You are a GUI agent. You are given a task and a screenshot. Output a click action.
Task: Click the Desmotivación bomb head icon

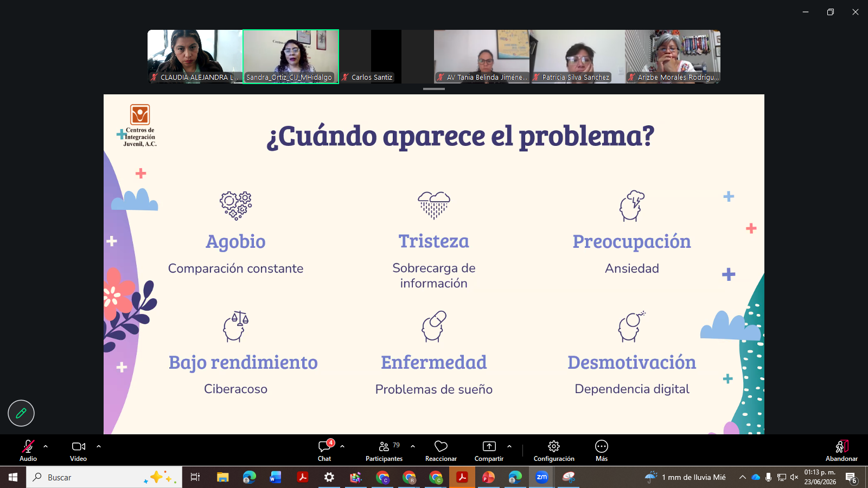[632, 326]
